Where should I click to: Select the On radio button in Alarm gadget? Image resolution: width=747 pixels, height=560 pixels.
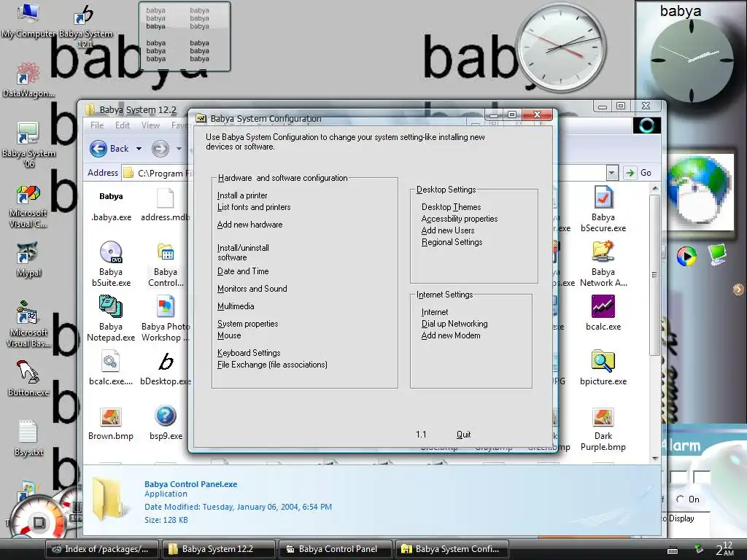tap(680, 499)
